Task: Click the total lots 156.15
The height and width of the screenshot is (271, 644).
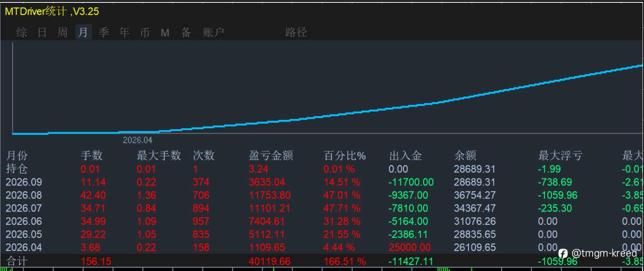Action: coord(96,261)
